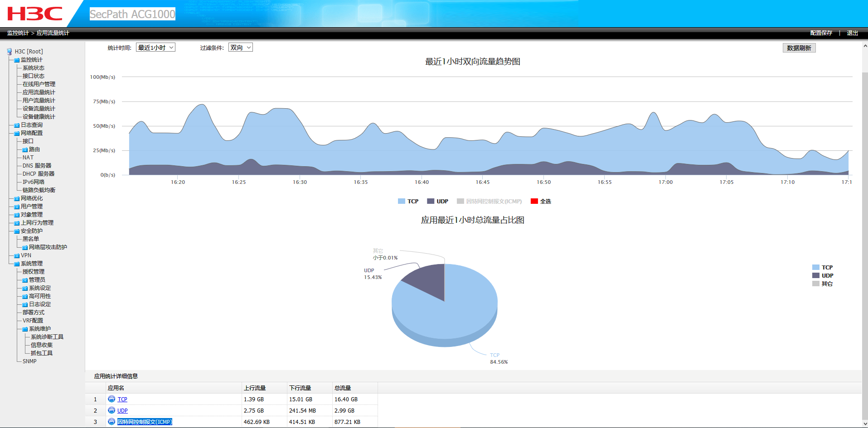Viewport: 868px width, 428px height.
Task: Click the icon beside UDP in the table
Action: tap(112, 410)
